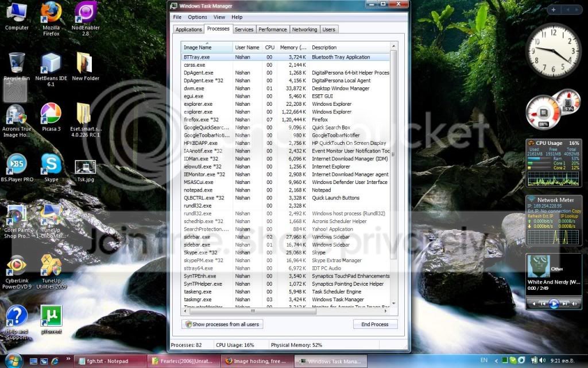Click the horizontal scrollbar of the process list
Viewport: 588px width, 368px height.
[x=253, y=311]
